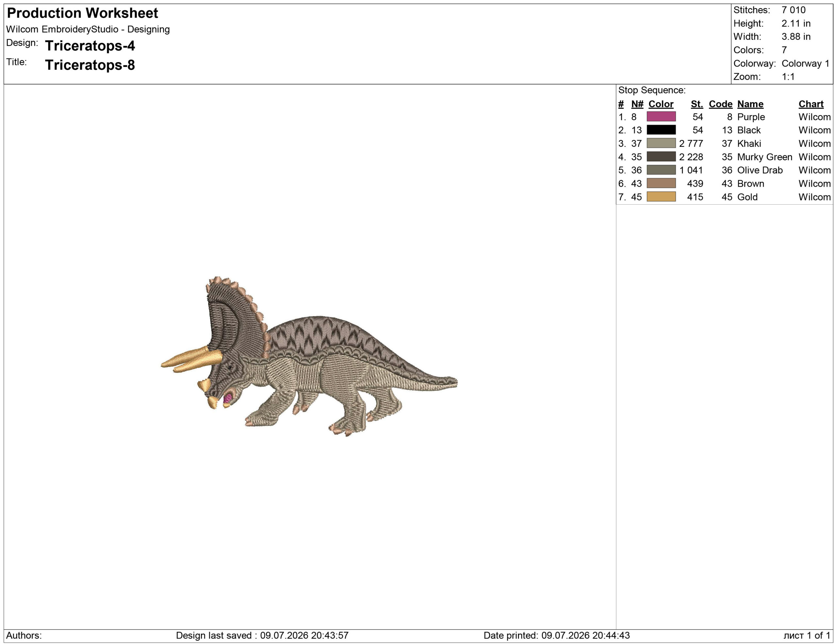Click the 'Purple' thread name

(751, 117)
